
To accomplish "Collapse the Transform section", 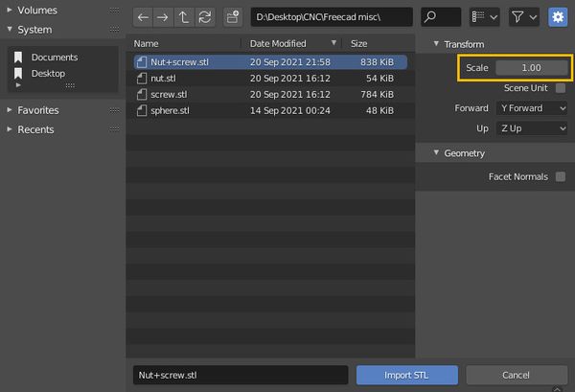I will point(436,44).
